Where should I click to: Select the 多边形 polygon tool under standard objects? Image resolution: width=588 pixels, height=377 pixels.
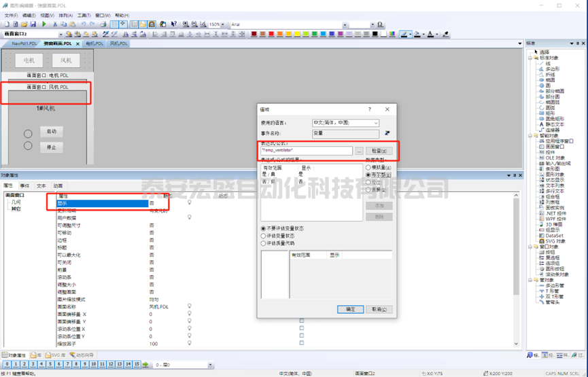[553, 69]
